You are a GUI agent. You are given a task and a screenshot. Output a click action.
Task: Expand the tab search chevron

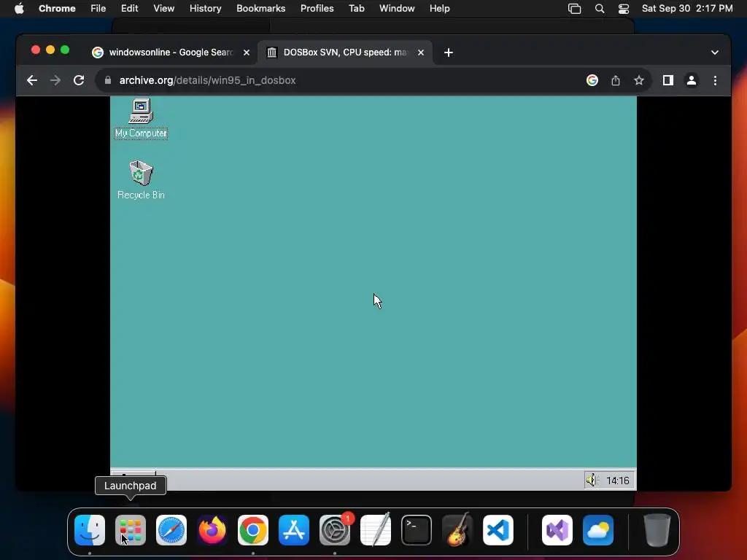(x=715, y=52)
